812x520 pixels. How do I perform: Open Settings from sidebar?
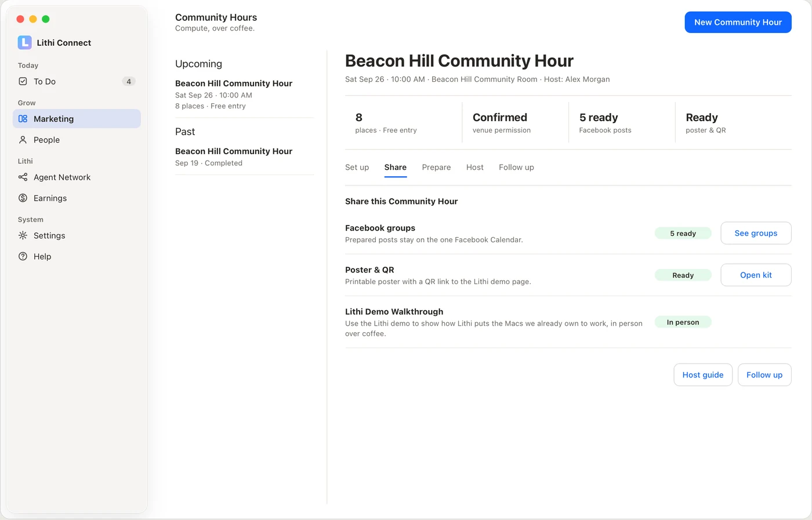coord(77,235)
